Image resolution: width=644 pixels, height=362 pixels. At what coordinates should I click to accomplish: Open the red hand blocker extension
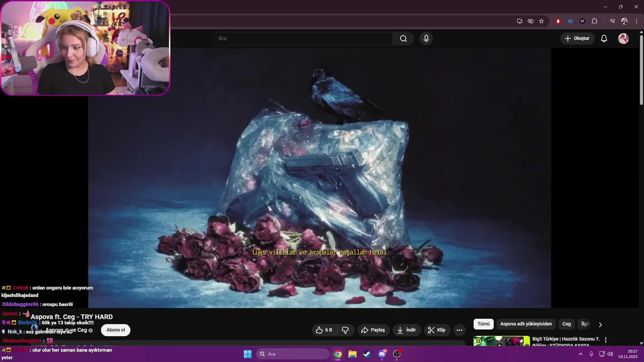click(558, 21)
